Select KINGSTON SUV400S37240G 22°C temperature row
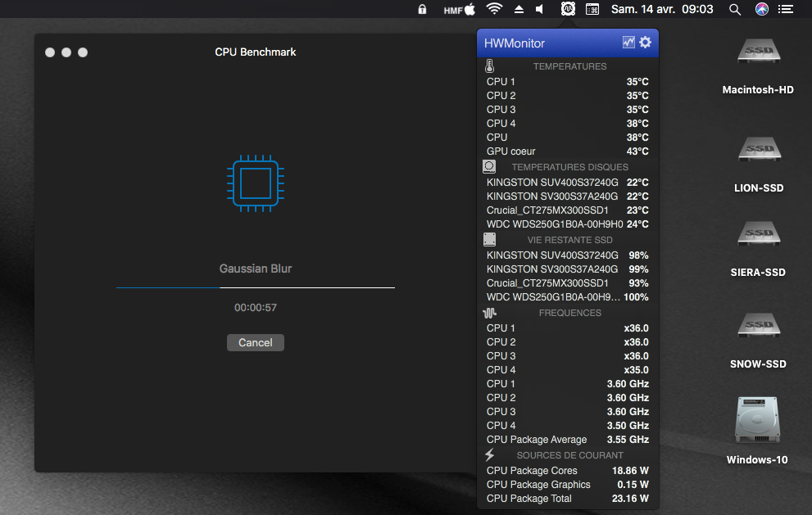This screenshot has height=515, width=812. point(568,183)
